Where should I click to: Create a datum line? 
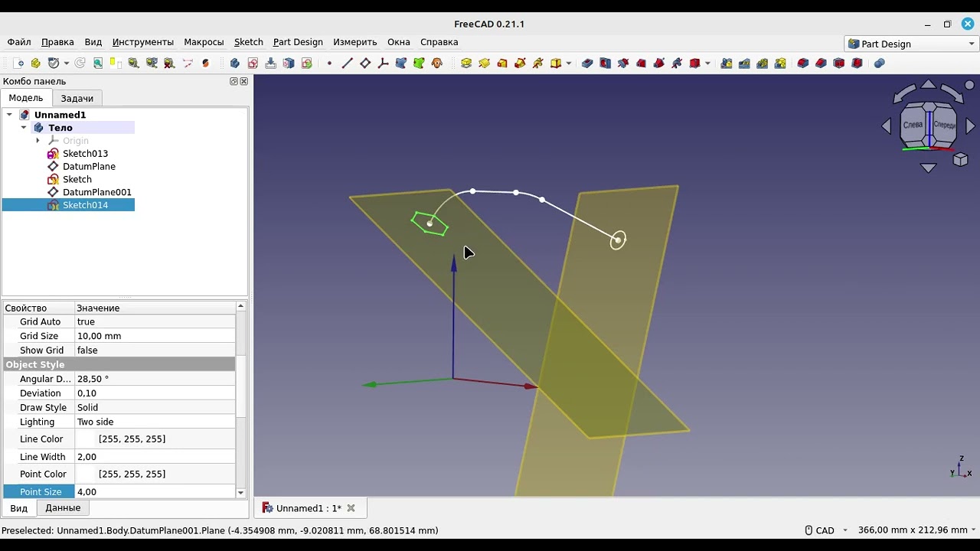347,64
